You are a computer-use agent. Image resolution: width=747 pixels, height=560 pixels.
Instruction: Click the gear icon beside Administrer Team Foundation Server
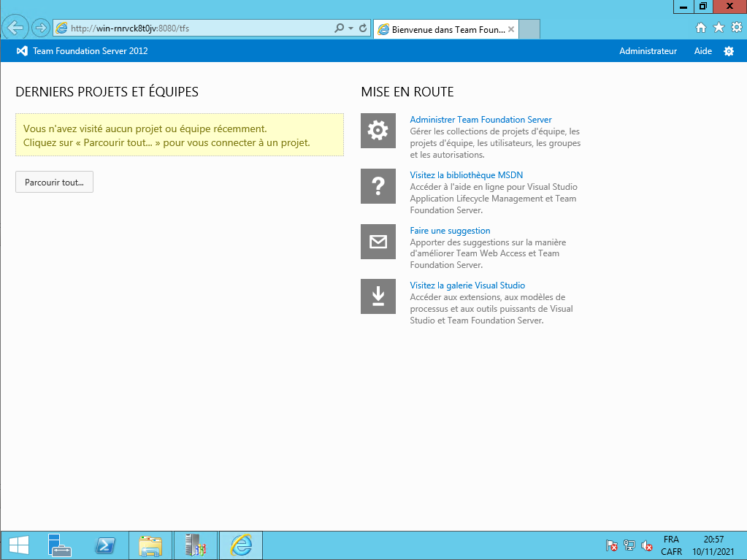tap(378, 131)
